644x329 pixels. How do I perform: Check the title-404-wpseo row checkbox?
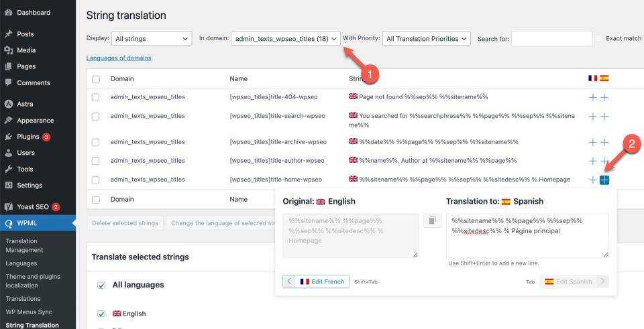point(95,97)
